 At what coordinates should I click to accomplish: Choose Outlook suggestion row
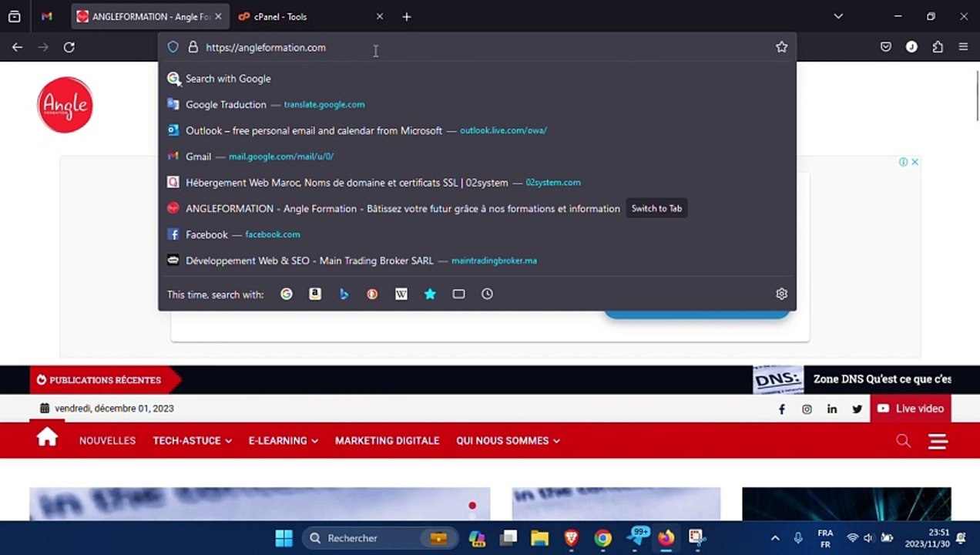477,130
